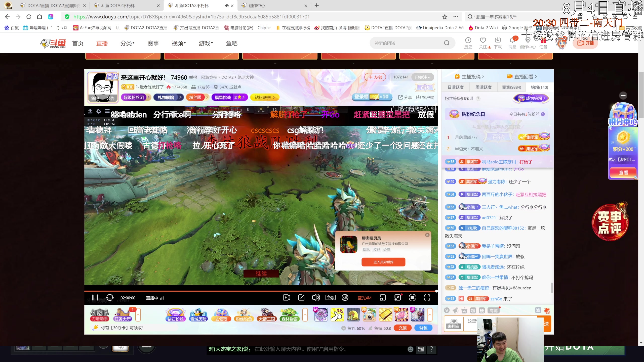Click the 高能 chat button
The image size is (644, 362).
[493, 310]
